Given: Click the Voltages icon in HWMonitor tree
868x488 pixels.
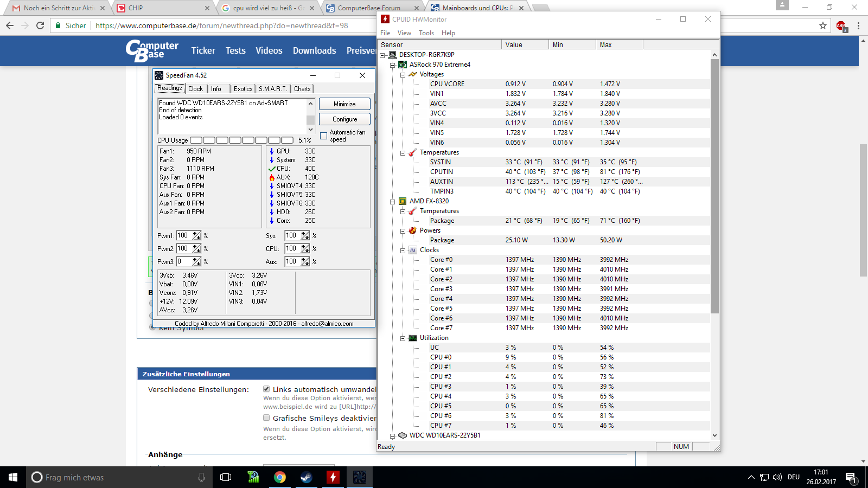Looking at the screenshot, I should tap(413, 74).
